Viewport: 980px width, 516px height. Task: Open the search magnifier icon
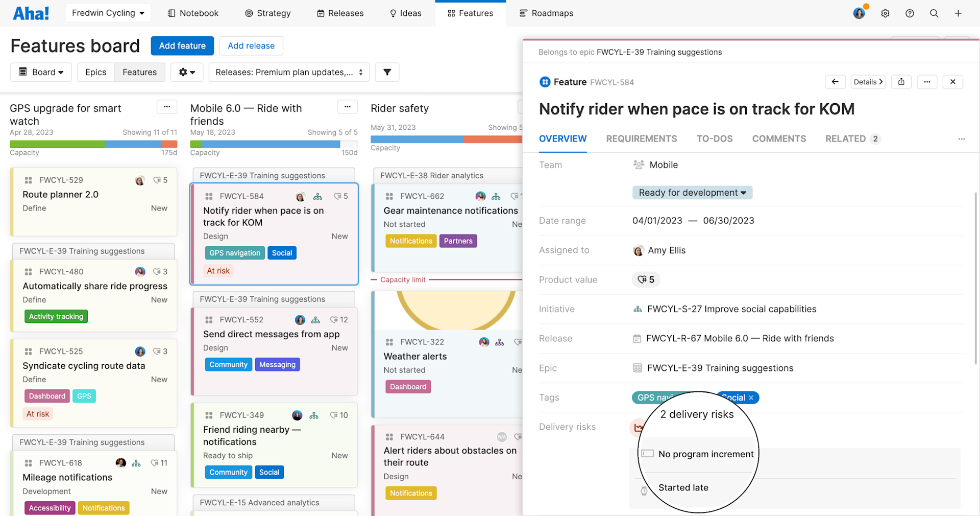point(934,13)
